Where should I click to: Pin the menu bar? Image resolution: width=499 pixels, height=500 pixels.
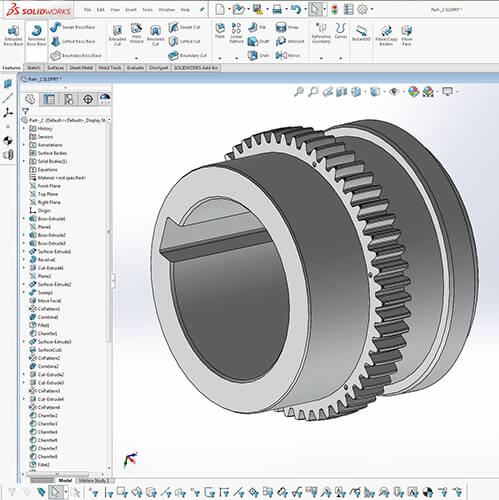pos(202,10)
